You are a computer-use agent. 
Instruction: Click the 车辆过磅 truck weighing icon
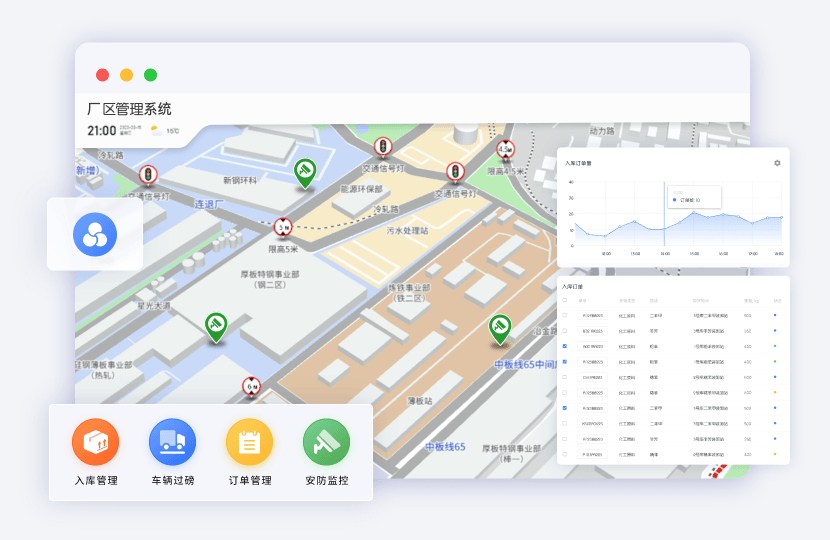coord(172,441)
